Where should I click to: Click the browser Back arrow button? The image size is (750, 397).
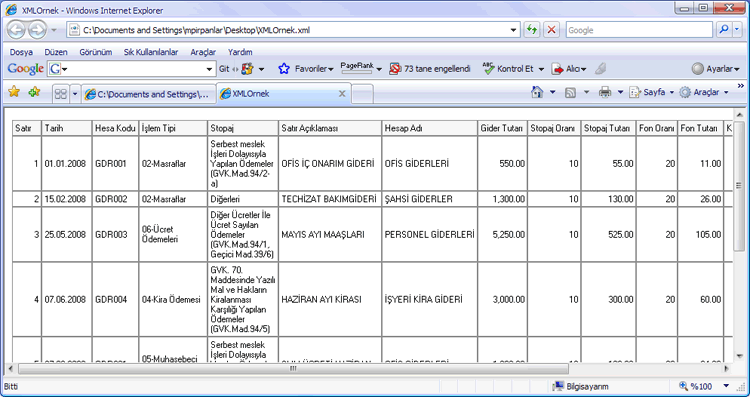16,30
